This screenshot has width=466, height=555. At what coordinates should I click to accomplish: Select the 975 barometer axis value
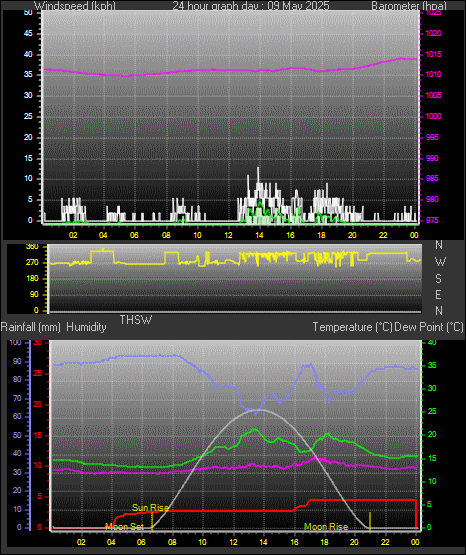(432, 220)
